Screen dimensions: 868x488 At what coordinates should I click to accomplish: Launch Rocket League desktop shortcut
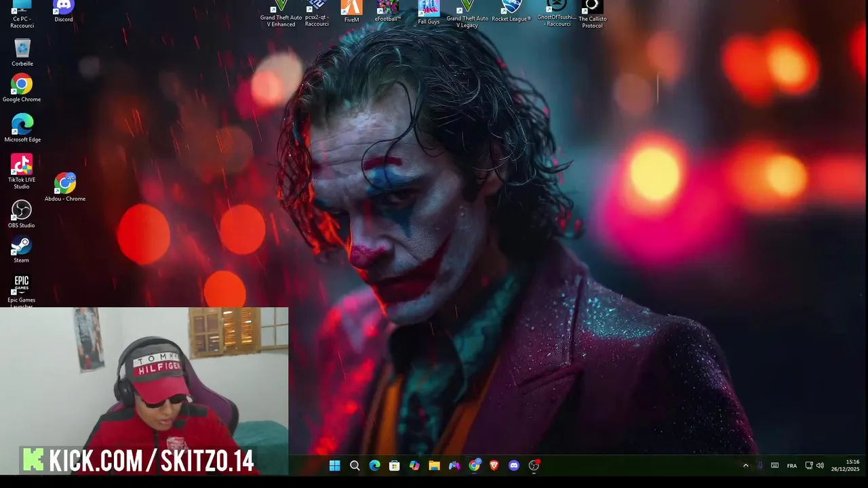pyautogui.click(x=511, y=12)
